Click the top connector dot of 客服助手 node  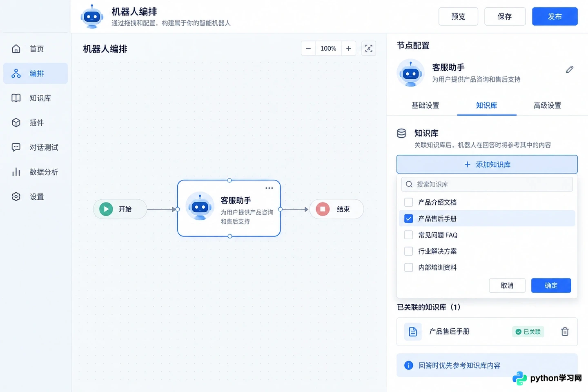point(229,180)
